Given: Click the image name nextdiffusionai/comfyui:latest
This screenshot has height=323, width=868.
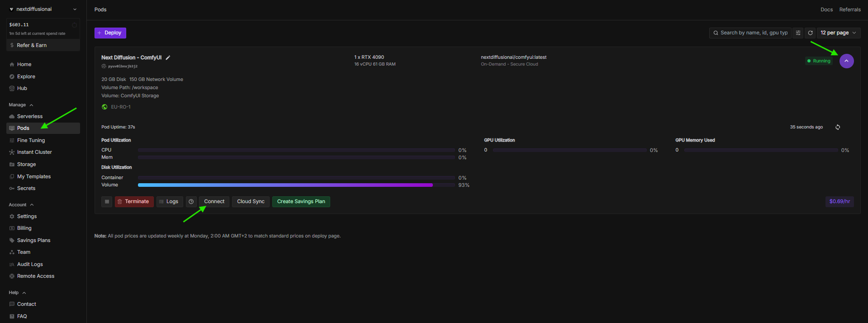Looking at the screenshot, I should click(x=513, y=57).
